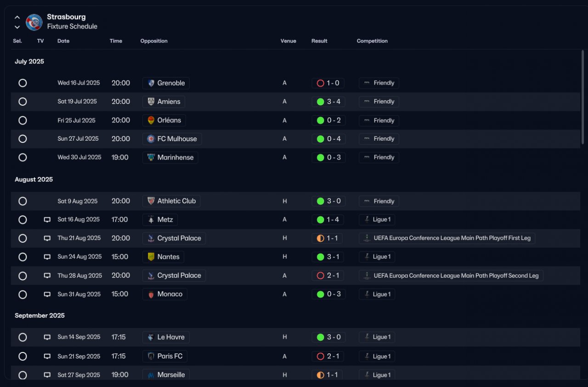The image size is (588, 387).
Task: Toggle selection for the Paris FC match
Action: (23, 356)
